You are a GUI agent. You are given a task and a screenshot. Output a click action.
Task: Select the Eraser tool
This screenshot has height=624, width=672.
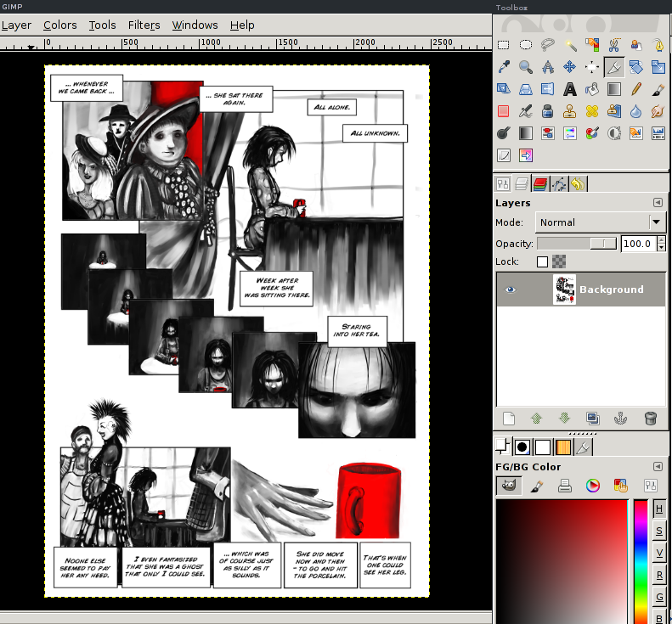pos(504,111)
